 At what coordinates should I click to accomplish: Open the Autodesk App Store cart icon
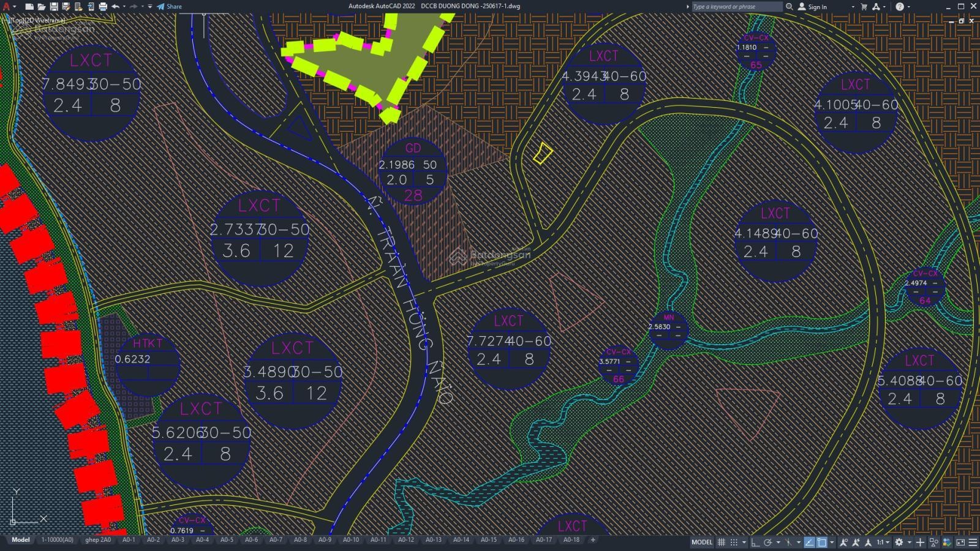click(864, 7)
